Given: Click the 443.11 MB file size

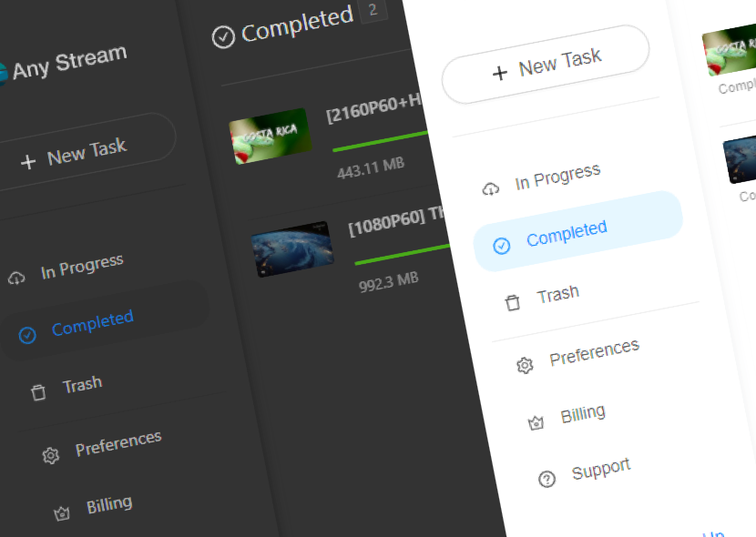Looking at the screenshot, I should 371,167.
